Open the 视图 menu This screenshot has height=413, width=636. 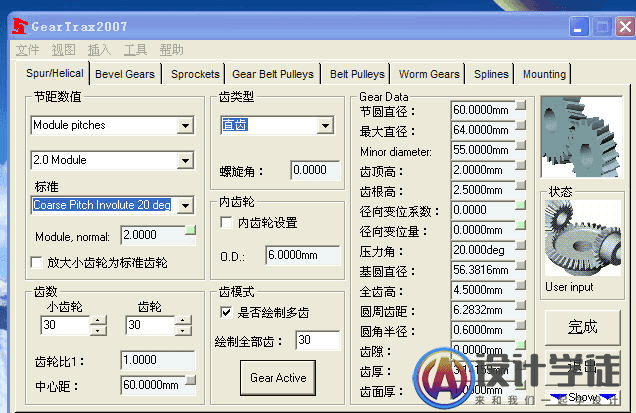pos(64,50)
